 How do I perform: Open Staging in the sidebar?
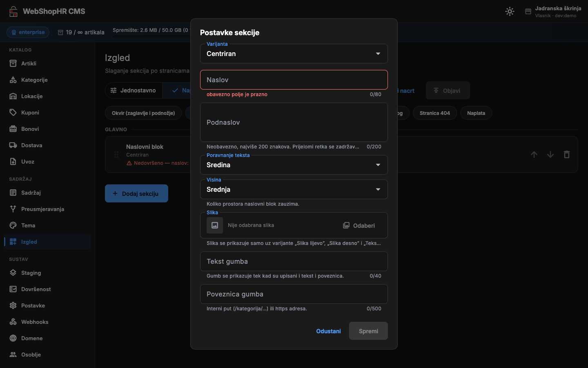47,273
